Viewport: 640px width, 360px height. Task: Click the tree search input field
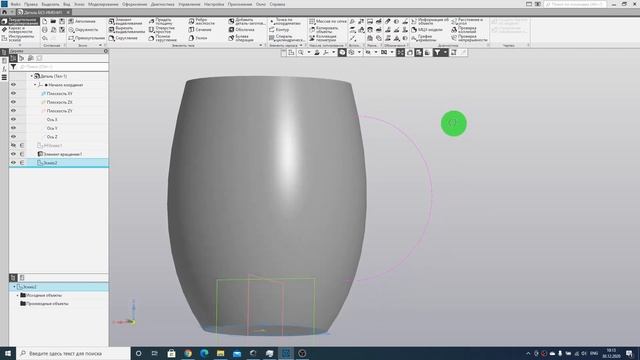pos(63,67)
